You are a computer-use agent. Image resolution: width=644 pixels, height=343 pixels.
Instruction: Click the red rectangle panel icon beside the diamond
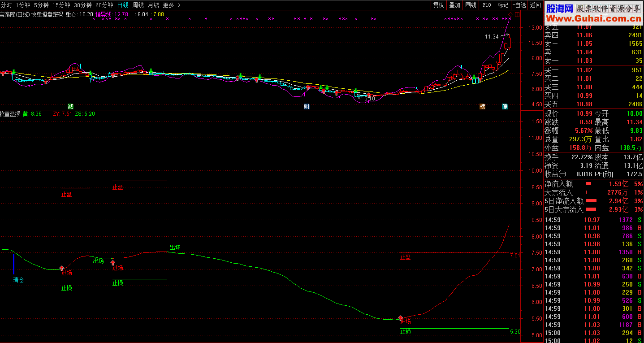coord(517,14)
